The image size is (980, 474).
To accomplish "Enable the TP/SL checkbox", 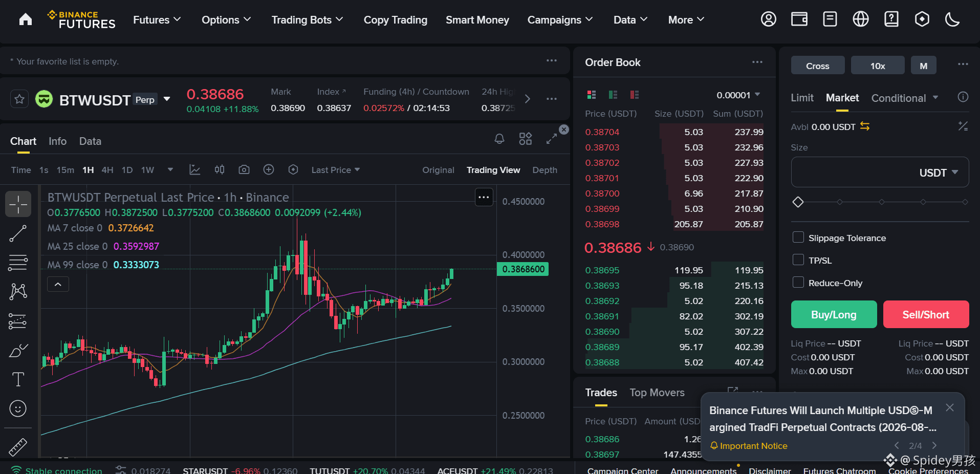I will point(798,260).
